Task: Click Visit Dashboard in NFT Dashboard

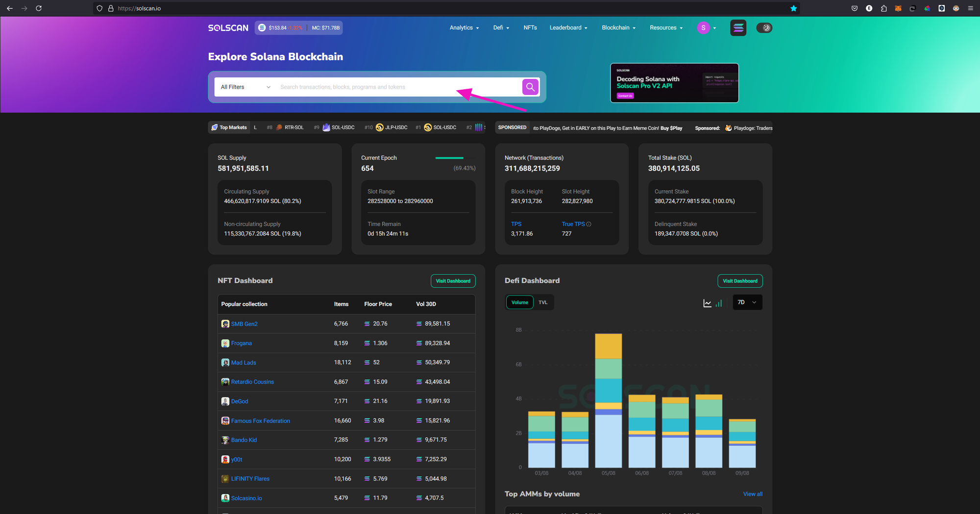Action: (453, 281)
